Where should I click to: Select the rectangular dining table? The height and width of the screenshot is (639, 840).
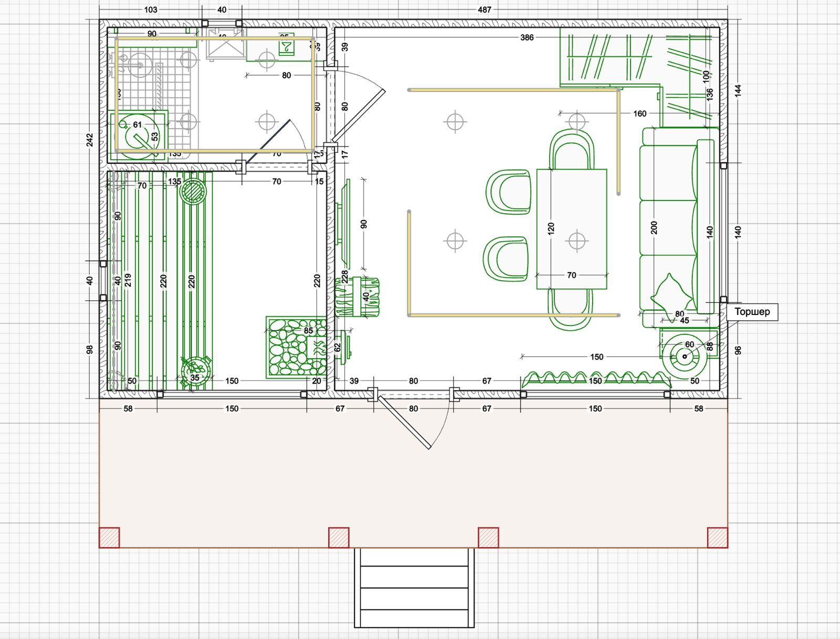tap(571, 229)
